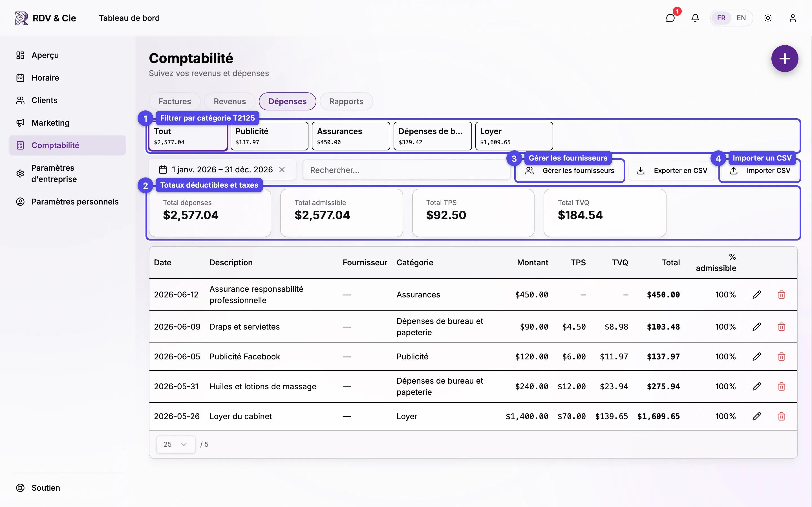Delete the Loyer du cabinet expense

click(782, 416)
